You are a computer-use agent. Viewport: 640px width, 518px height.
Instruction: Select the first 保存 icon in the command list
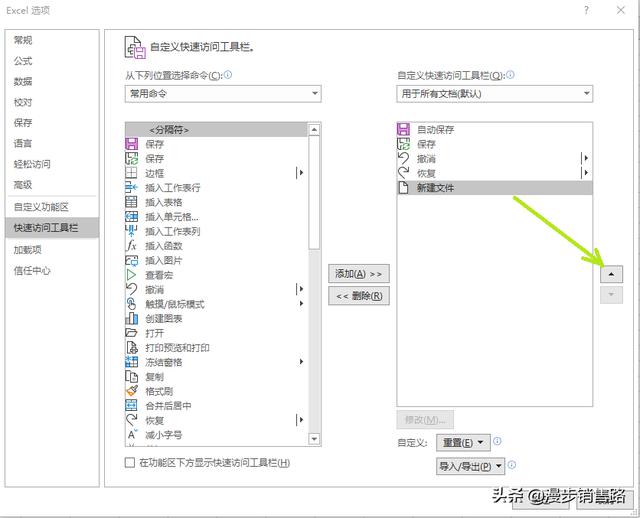pos(131,144)
